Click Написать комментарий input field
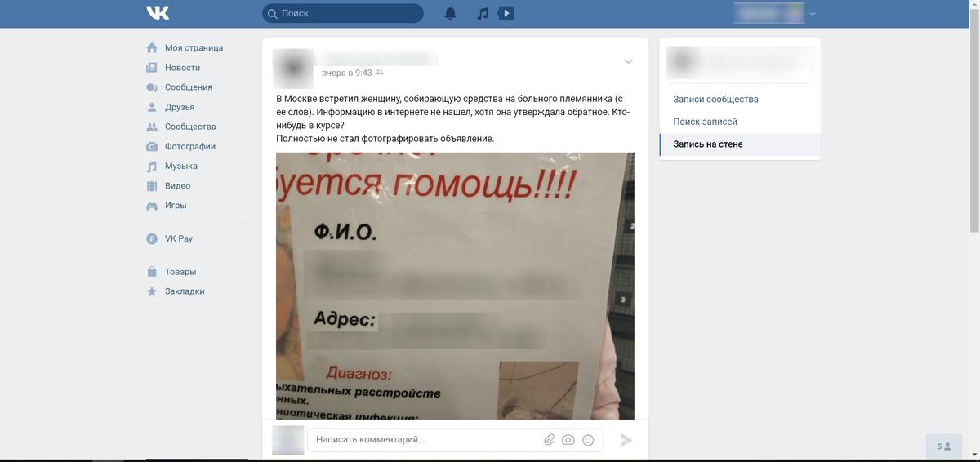Image resolution: width=980 pixels, height=462 pixels. coord(425,440)
